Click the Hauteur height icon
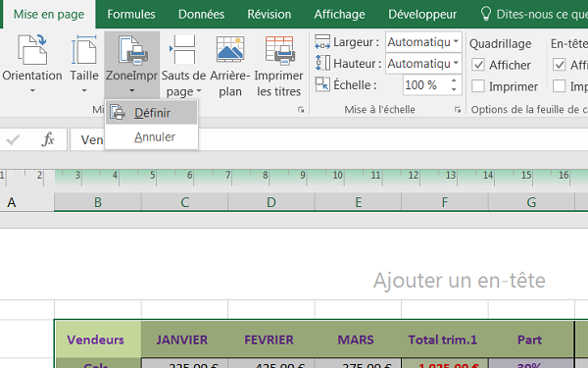The width and height of the screenshot is (588, 368). [322, 63]
